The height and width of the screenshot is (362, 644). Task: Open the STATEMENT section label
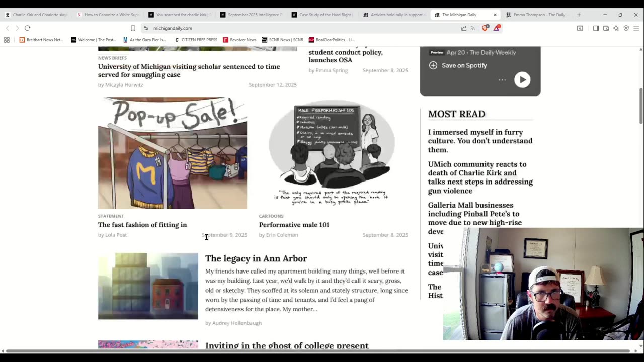[111, 216]
